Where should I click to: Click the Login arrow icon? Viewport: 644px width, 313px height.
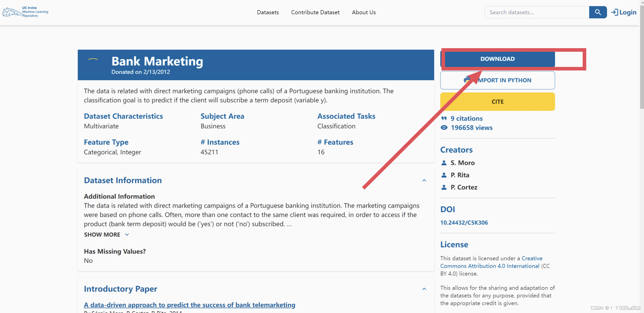[x=614, y=12]
